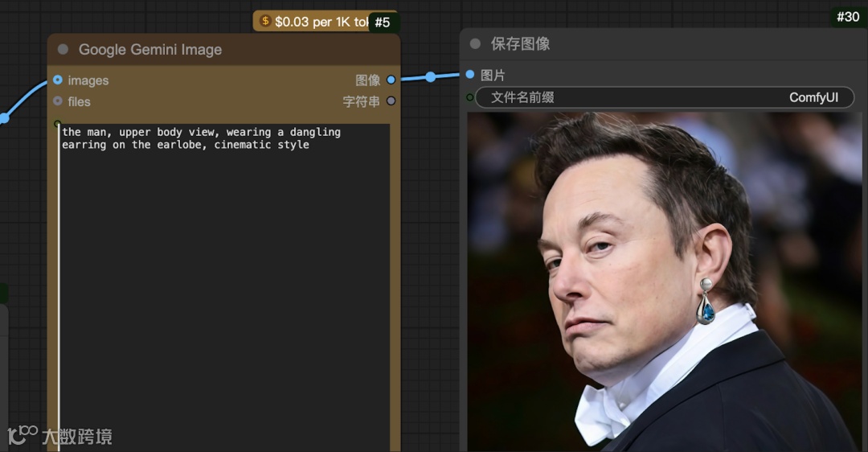
Task: Collapse the 保存图像 node via its dot
Action: point(475,43)
